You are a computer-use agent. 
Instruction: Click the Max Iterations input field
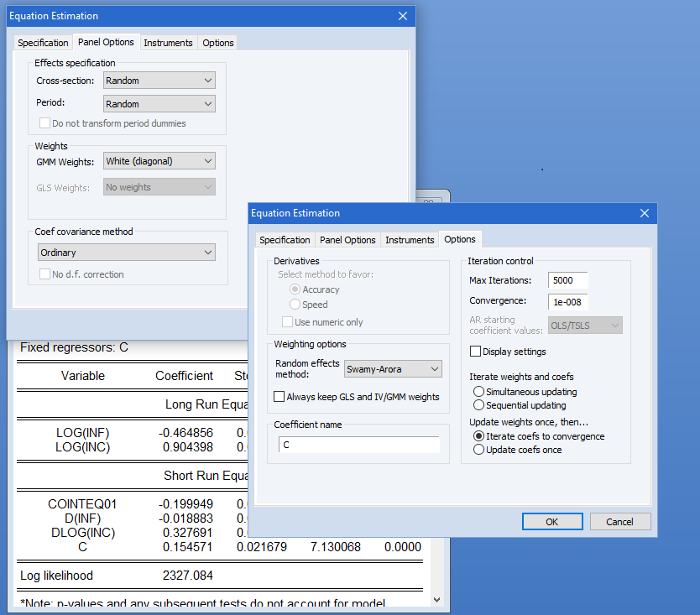click(567, 280)
